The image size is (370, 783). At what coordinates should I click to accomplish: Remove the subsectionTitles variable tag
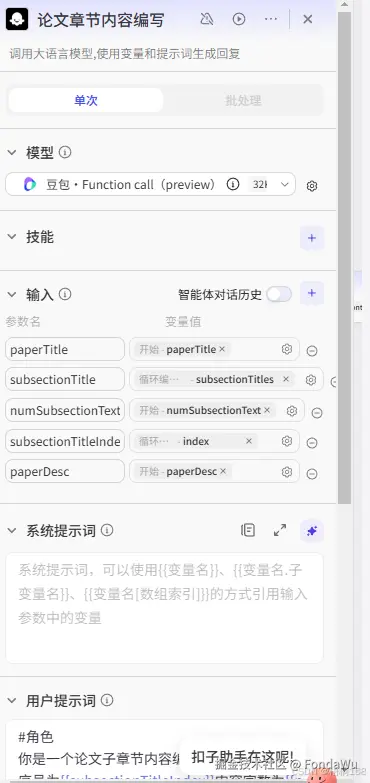(x=286, y=379)
